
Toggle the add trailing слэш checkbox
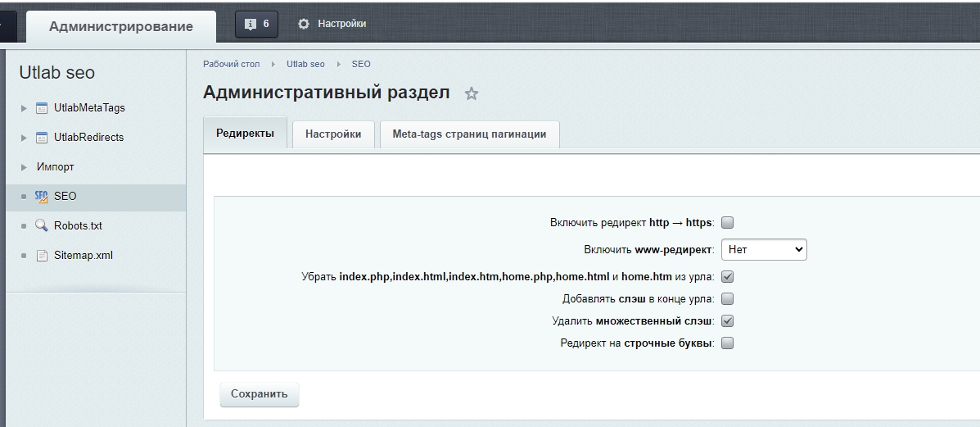[728, 299]
